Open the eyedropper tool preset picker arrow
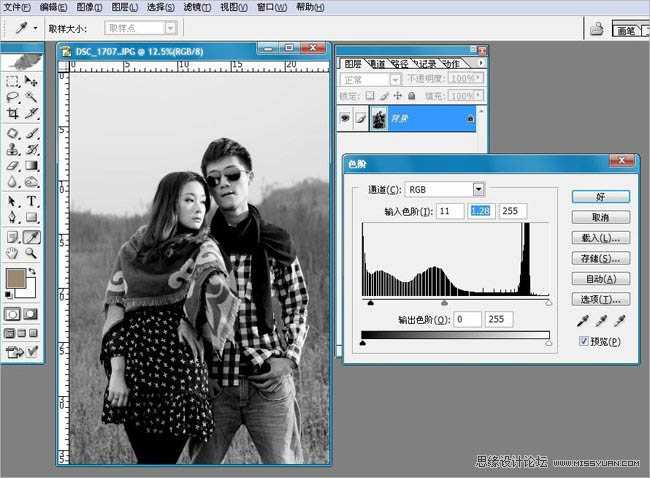 pyautogui.click(x=36, y=28)
